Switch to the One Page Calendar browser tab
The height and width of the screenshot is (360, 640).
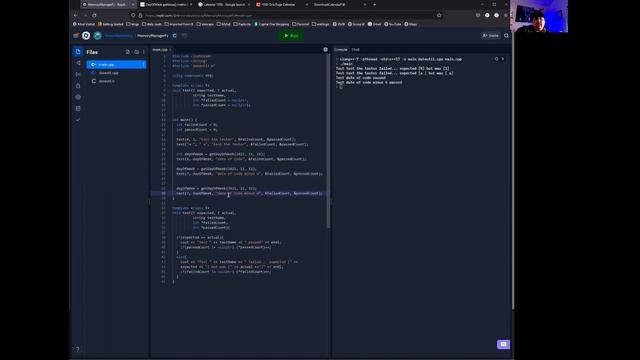282,4
